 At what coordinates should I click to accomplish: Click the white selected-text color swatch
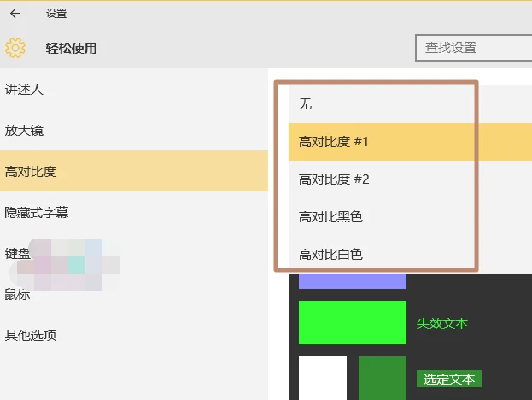[323, 378]
